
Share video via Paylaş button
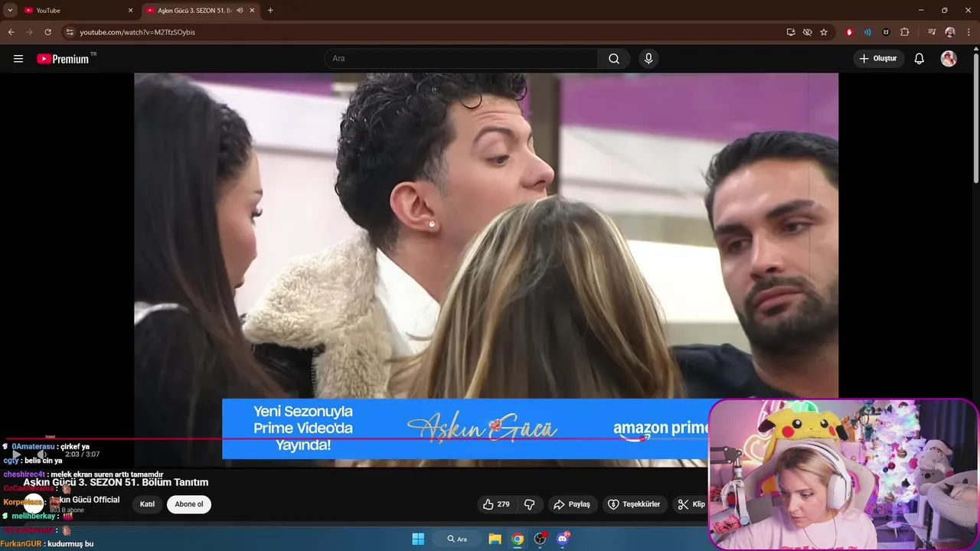[x=572, y=504]
